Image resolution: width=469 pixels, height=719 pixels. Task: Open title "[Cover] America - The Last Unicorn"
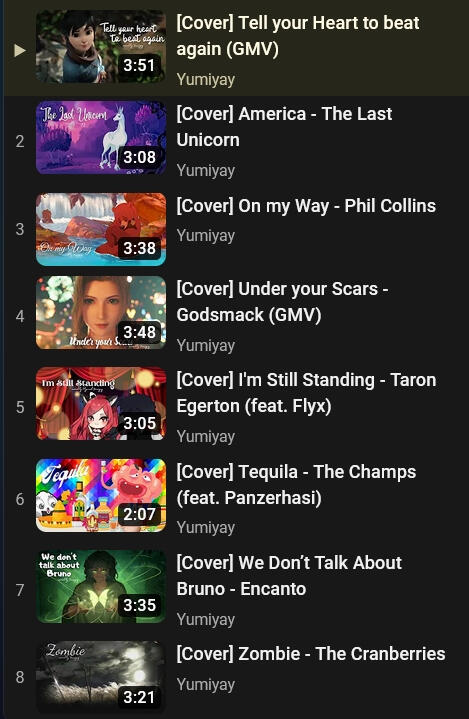(284, 127)
